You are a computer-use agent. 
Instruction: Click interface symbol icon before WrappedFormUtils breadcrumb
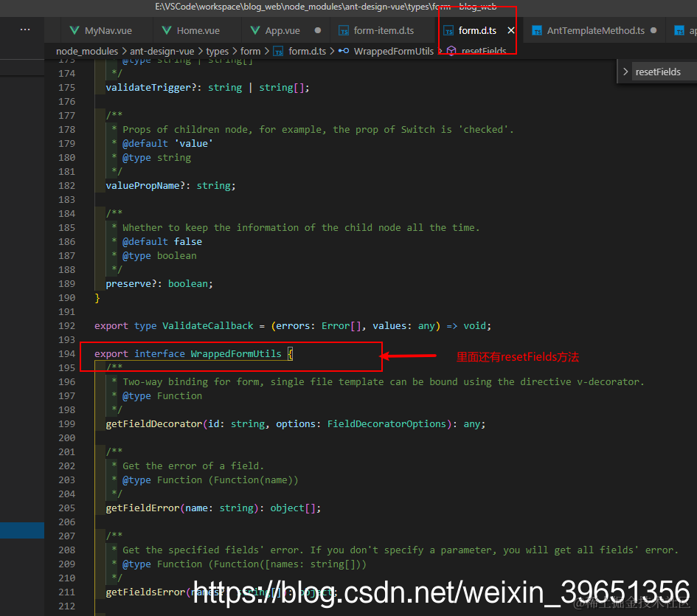pyautogui.click(x=343, y=51)
